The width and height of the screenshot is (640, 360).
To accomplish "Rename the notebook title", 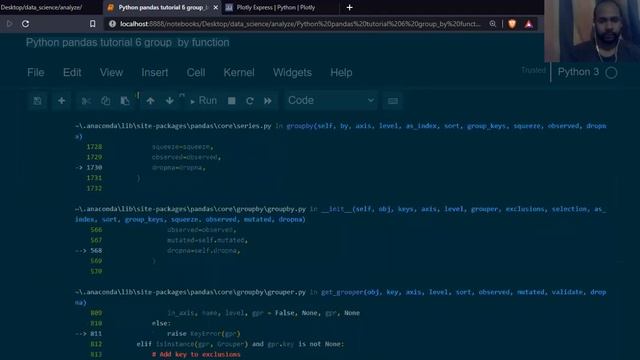I will click(x=127, y=42).
